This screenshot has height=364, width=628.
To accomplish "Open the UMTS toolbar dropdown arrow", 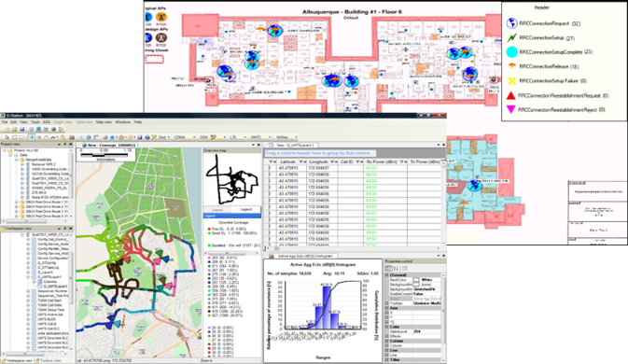I will pyautogui.click(x=270, y=137).
